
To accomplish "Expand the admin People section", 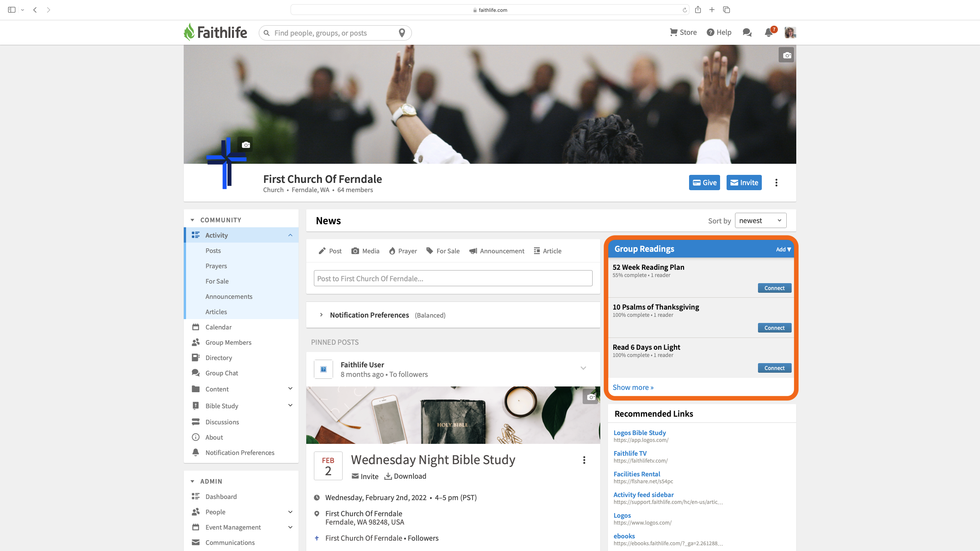I will coord(290,512).
